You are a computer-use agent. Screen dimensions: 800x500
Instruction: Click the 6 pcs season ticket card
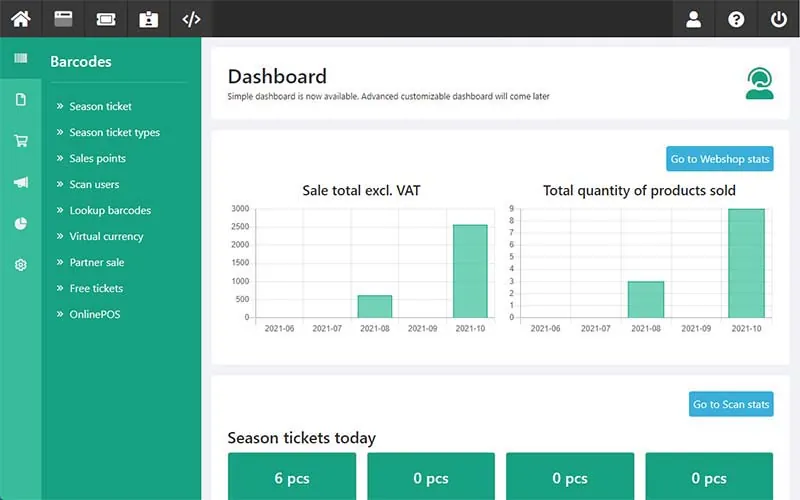[292, 478]
